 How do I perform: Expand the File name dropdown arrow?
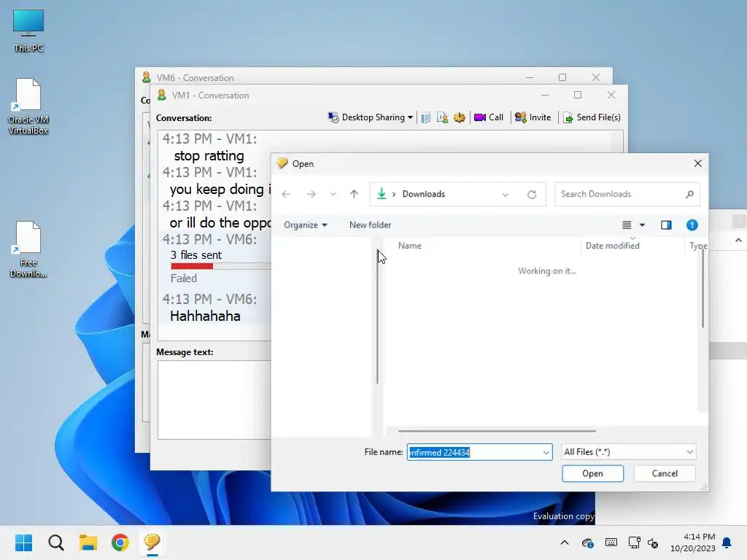[546, 452]
